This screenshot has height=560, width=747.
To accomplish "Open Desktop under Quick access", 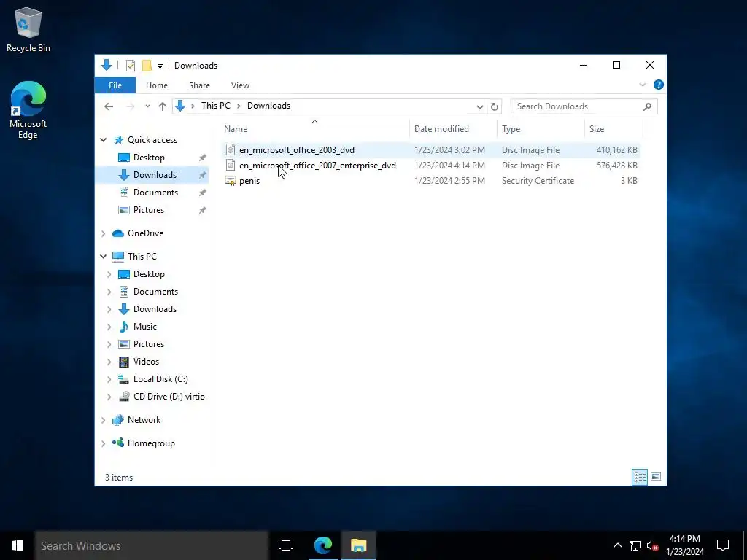I will click(x=149, y=157).
